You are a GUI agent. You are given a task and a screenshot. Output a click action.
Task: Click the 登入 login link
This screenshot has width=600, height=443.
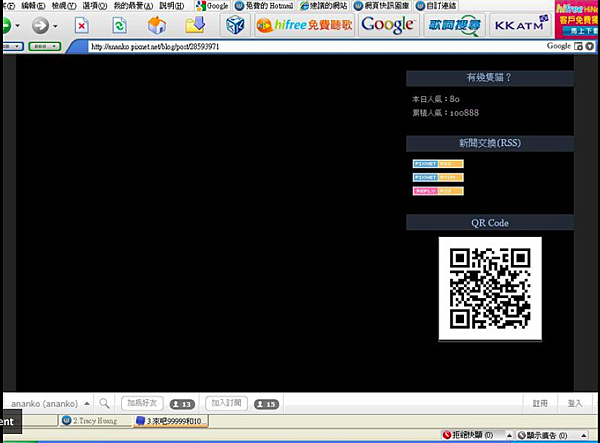click(x=574, y=403)
